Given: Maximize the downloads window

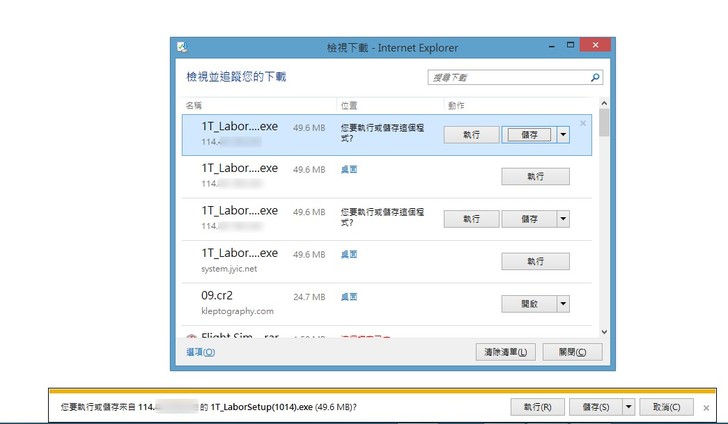Looking at the screenshot, I should (x=570, y=45).
